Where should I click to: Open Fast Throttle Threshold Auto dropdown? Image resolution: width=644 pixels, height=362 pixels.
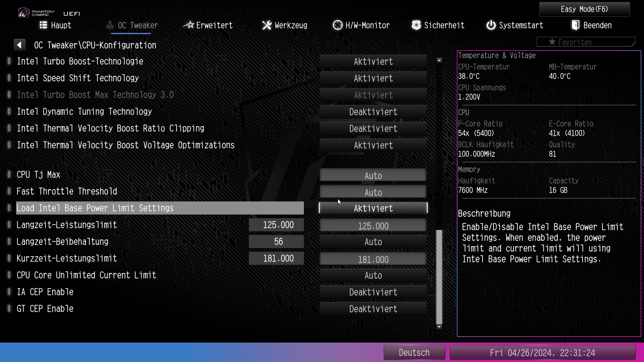point(373,192)
